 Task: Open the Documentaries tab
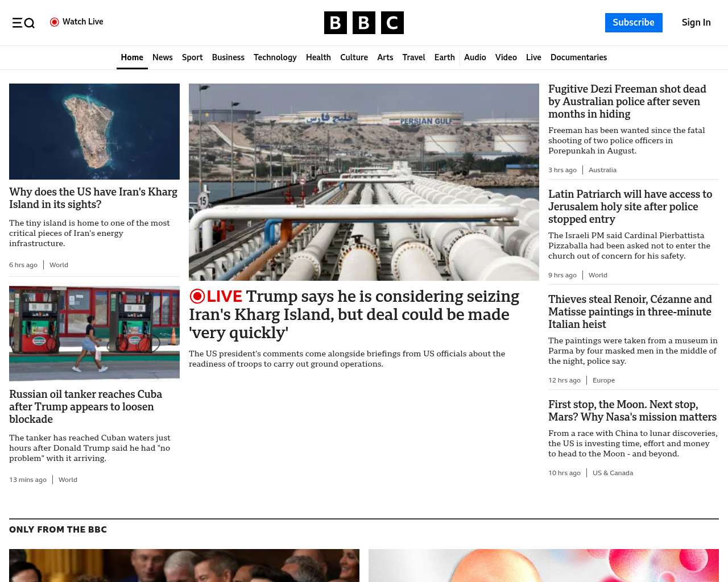578,57
